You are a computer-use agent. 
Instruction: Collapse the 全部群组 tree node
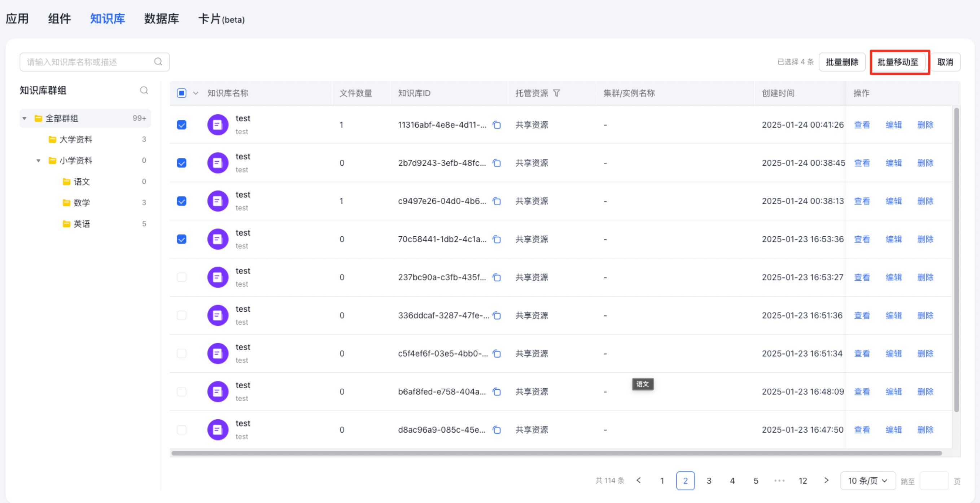(x=24, y=118)
